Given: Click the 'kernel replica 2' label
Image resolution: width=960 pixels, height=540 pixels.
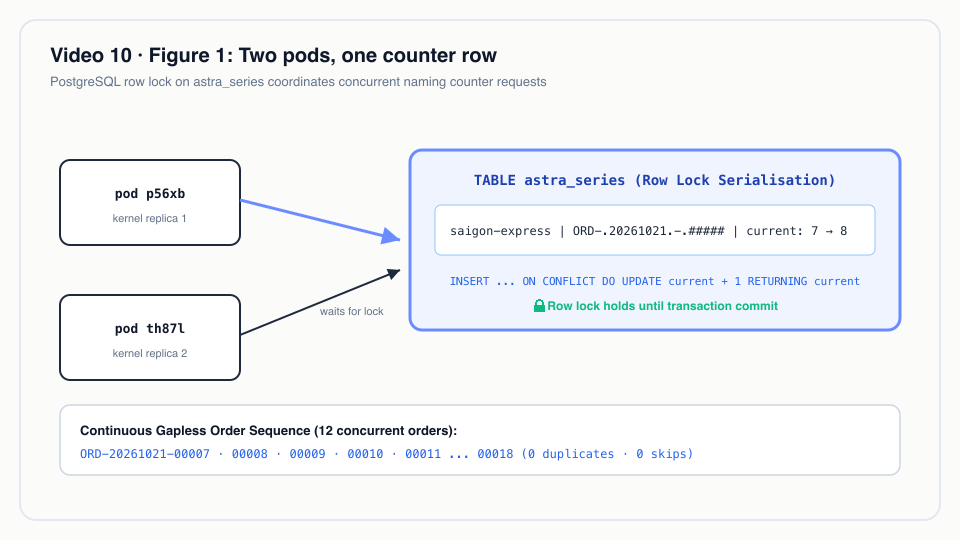Looking at the screenshot, I should pos(150,353).
